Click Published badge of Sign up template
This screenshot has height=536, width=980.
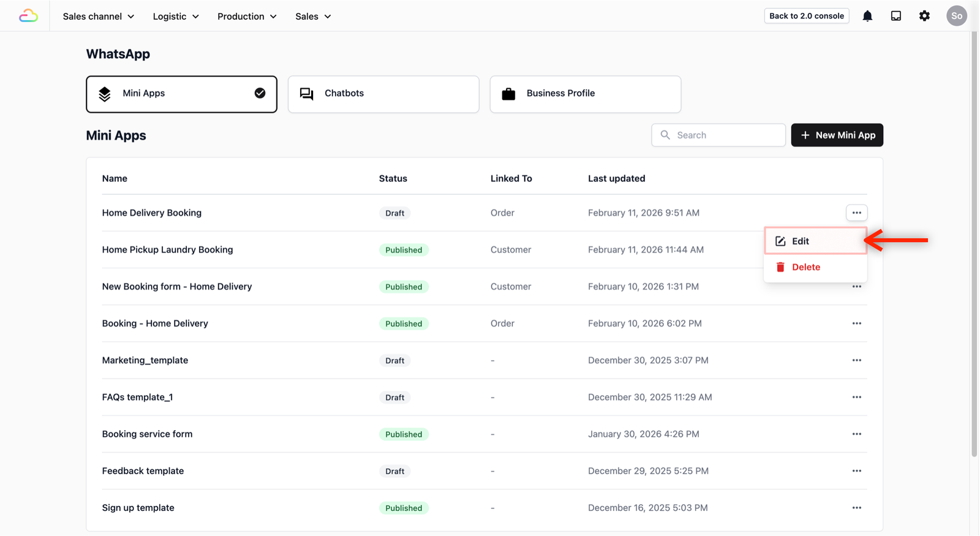click(x=404, y=508)
